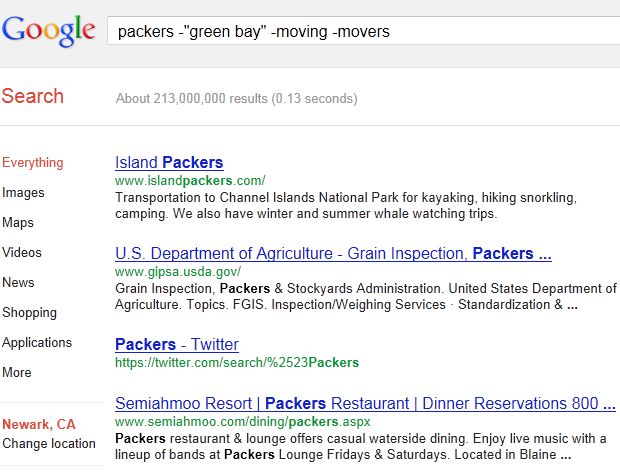Click the semiahmoo.com dining URL
Viewport: 620px width, 472px height.
[242, 422]
